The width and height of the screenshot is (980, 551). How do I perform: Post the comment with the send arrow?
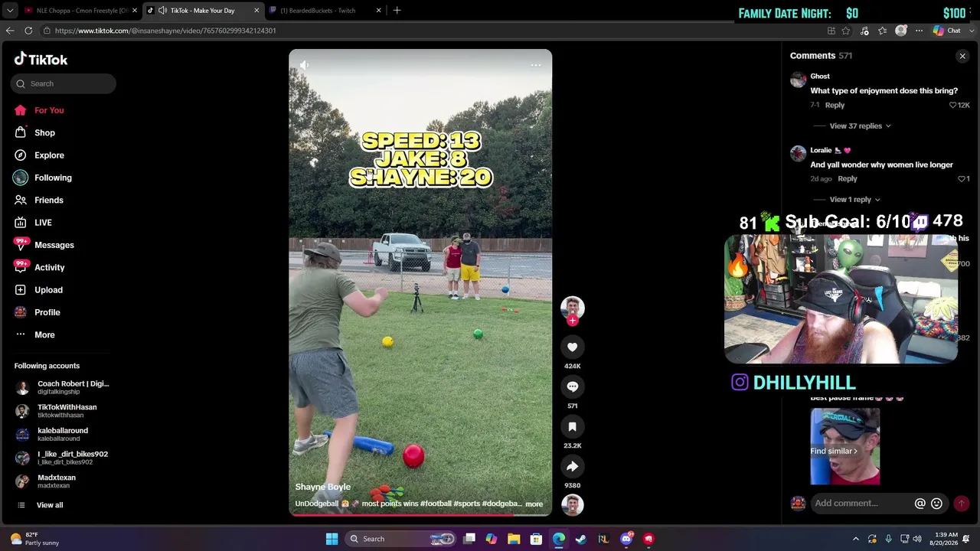[x=961, y=504]
